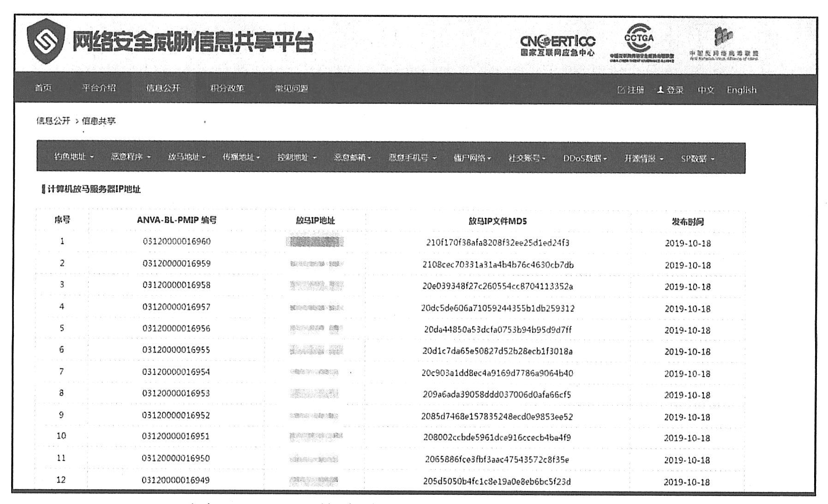The width and height of the screenshot is (828, 504).
Task: Expand the SP数据 dropdown
Action: (697, 159)
